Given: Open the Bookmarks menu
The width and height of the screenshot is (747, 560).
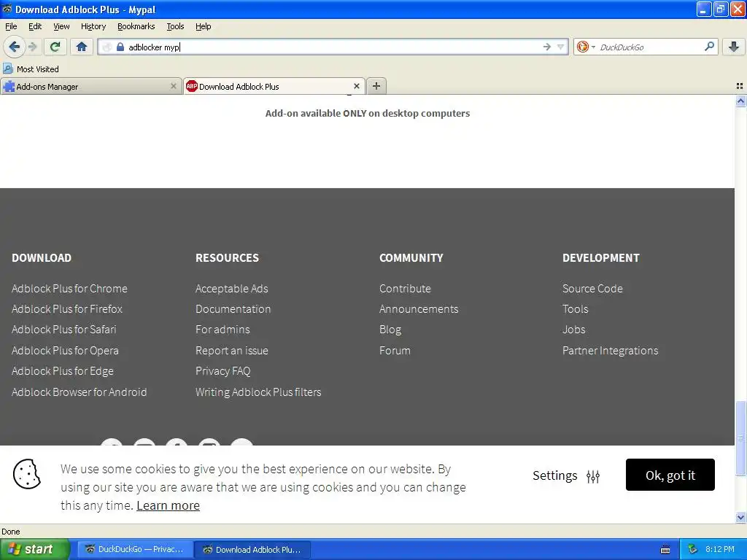Looking at the screenshot, I should pos(136,26).
